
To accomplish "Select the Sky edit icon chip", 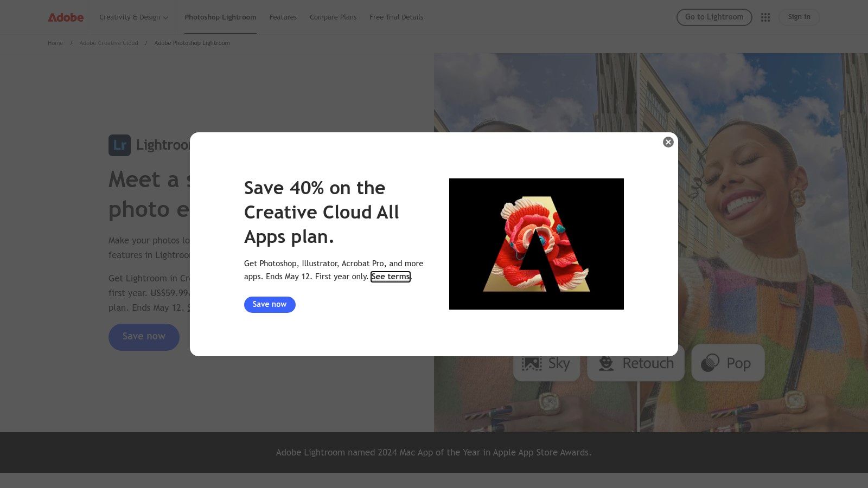I will coord(546,363).
